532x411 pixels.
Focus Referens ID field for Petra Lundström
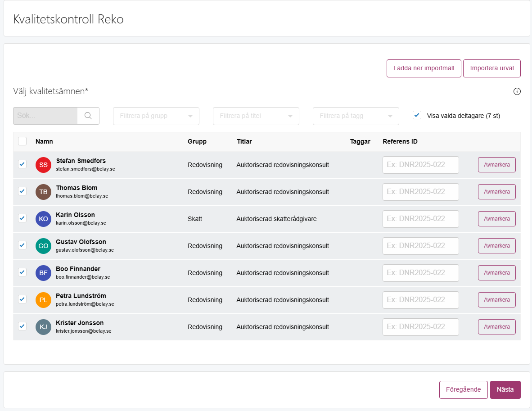point(421,300)
